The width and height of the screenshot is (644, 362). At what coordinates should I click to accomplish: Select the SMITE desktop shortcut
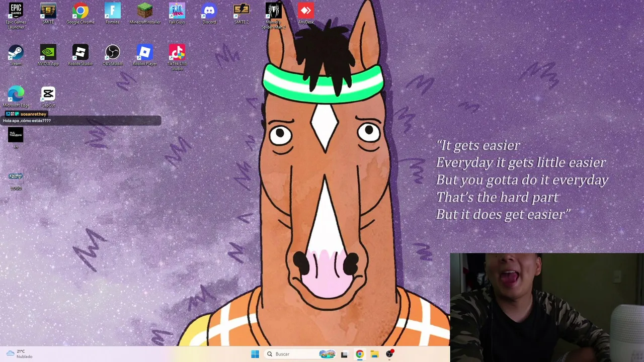click(48, 14)
